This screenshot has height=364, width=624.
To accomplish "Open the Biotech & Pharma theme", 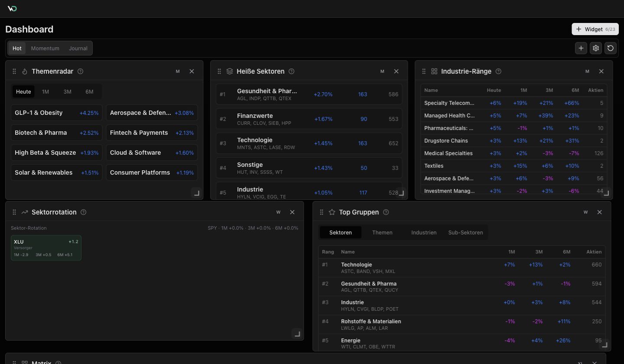I will [56, 133].
